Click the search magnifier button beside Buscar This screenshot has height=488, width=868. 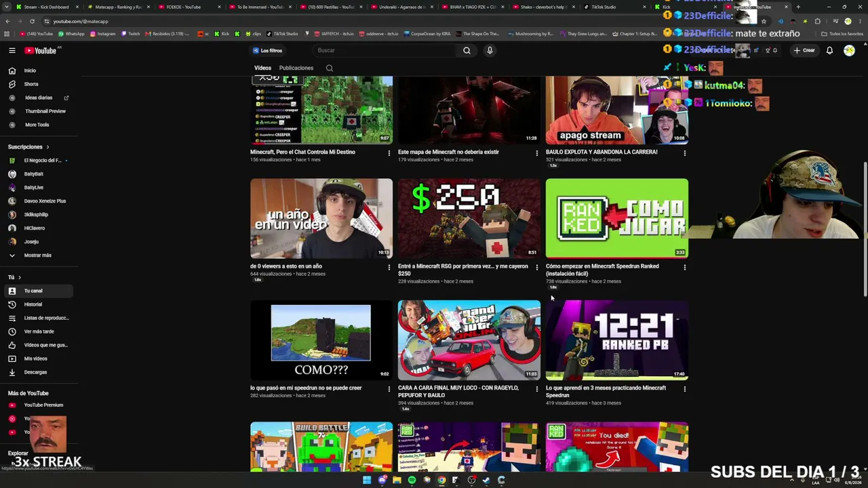tap(467, 50)
